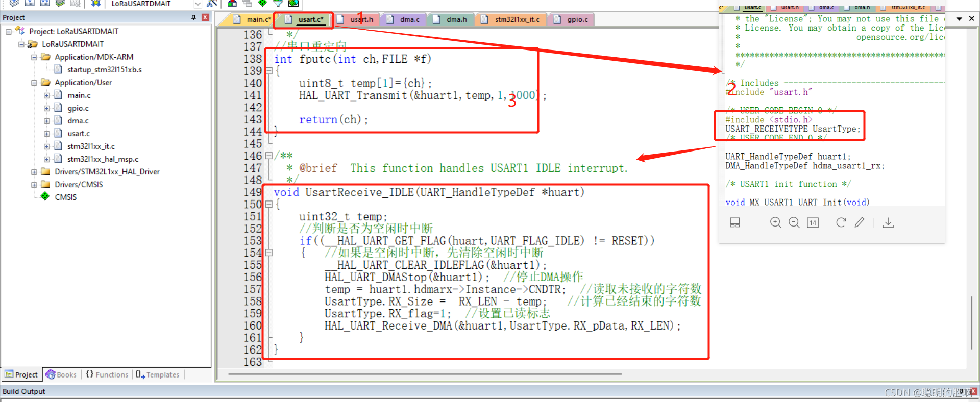
Task: Open the Pack Installer icon in toolbar
Action: click(293, 3)
